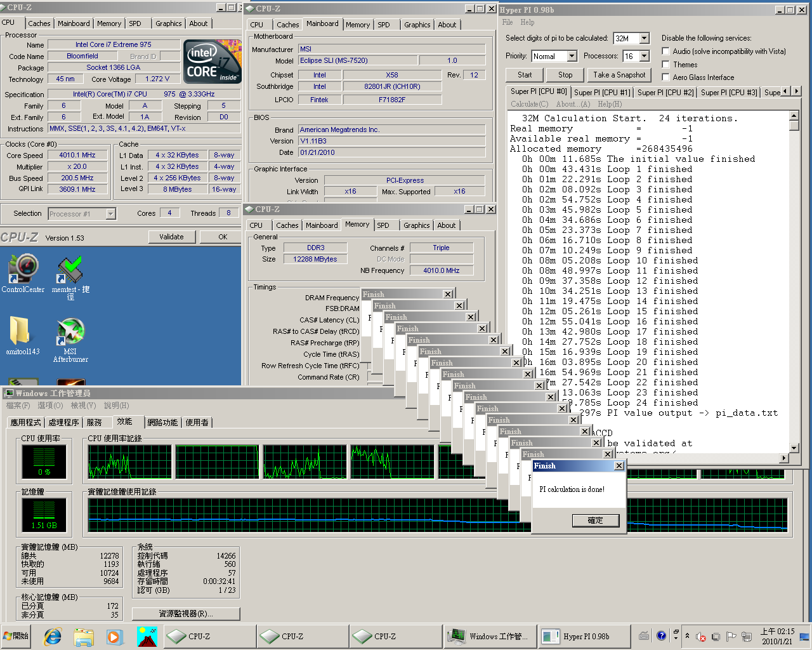Image resolution: width=812 pixels, height=650 pixels.
Task: Confirm the PI calculation done dialog 確定
Action: [x=595, y=521]
